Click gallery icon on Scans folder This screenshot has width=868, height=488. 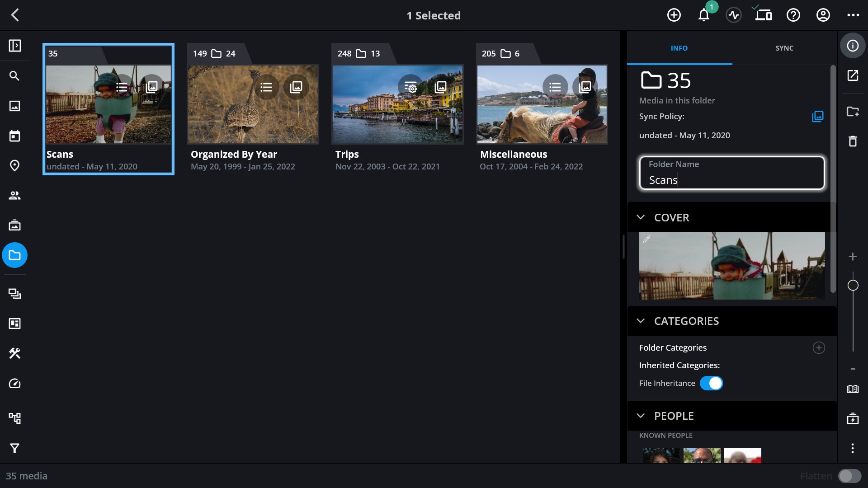152,87
